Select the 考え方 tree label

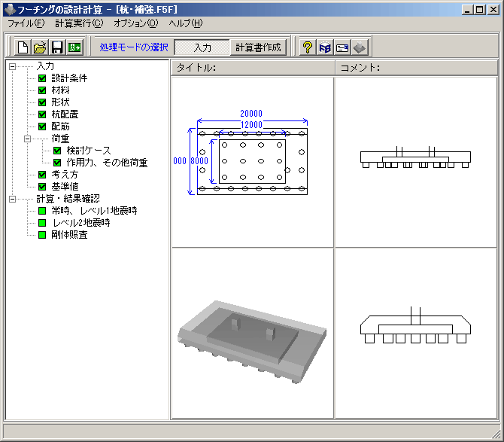(x=65, y=175)
